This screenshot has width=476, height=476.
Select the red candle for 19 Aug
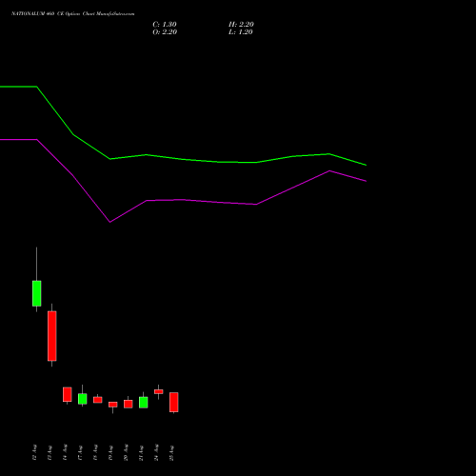[x=113, y=405]
